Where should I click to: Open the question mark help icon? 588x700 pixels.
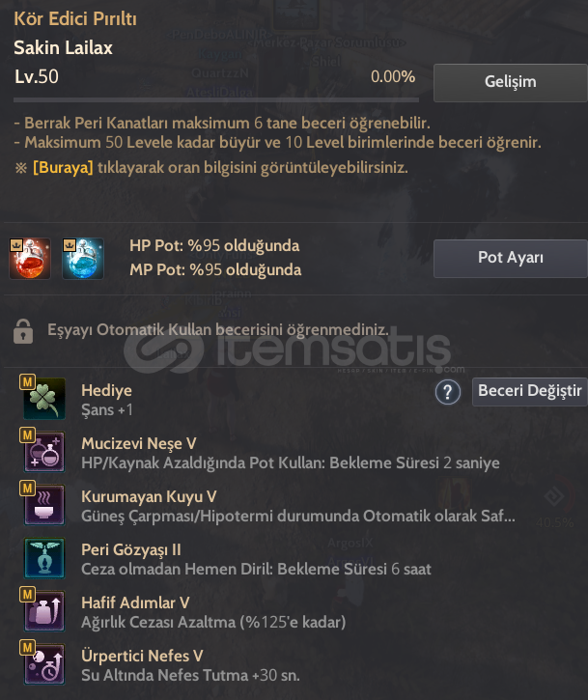coord(448,392)
